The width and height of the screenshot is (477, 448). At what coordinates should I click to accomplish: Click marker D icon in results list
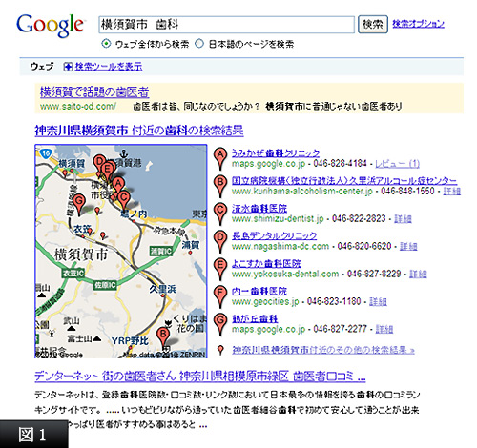[x=220, y=242]
